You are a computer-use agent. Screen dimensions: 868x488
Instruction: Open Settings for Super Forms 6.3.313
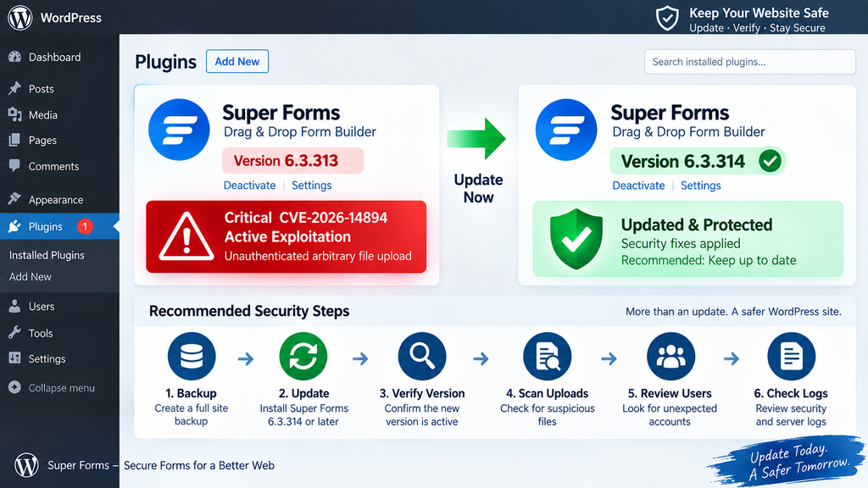click(x=312, y=186)
